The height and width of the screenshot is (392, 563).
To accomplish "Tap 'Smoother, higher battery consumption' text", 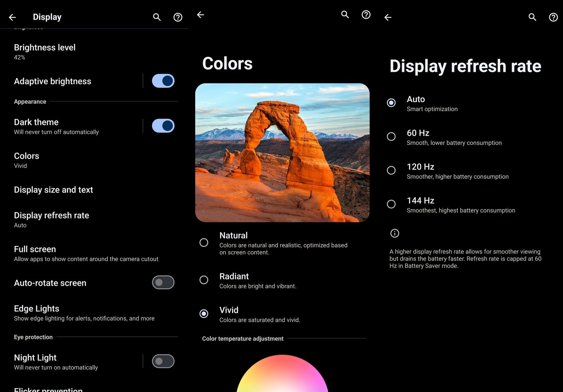I will (458, 177).
